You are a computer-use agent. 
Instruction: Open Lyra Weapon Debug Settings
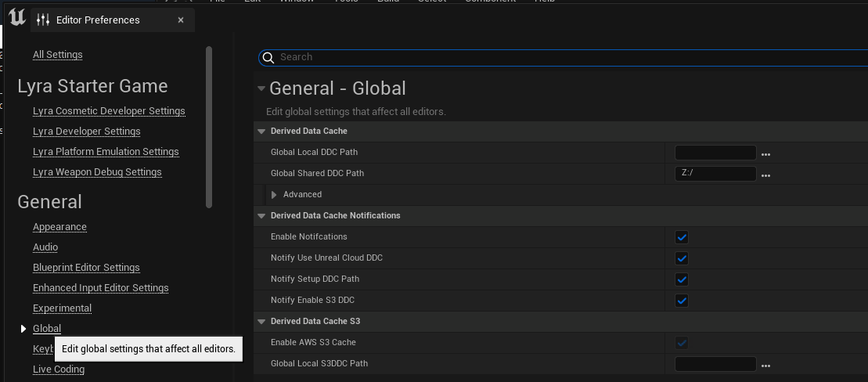click(x=97, y=172)
